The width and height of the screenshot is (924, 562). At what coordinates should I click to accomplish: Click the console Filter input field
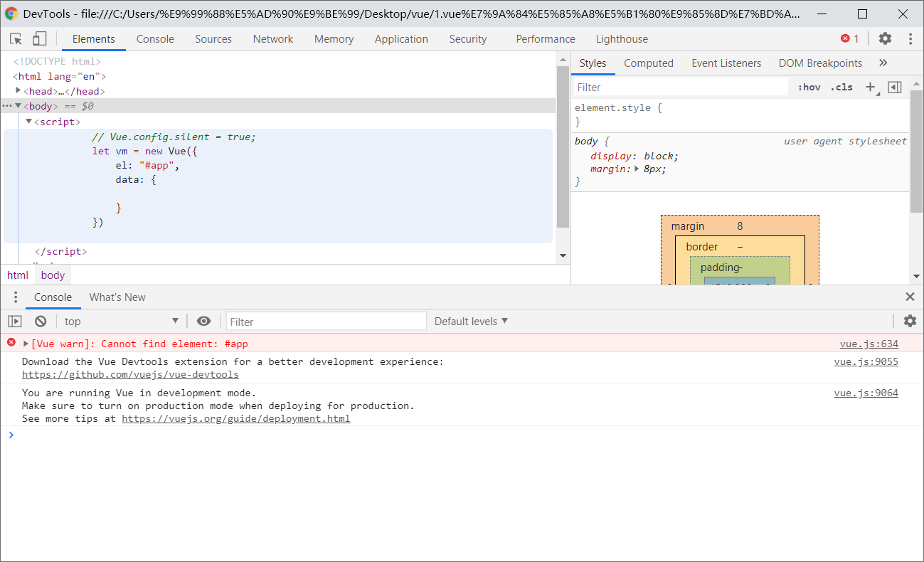[326, 322]
